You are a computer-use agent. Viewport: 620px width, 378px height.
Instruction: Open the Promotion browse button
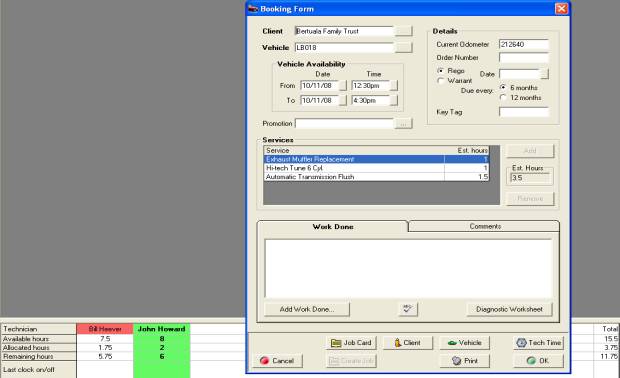403,124
